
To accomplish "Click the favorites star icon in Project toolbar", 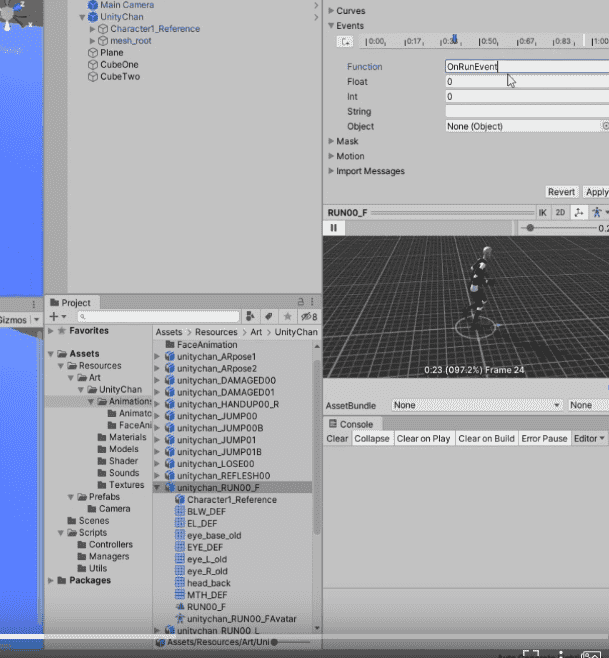I will (287, 316).
